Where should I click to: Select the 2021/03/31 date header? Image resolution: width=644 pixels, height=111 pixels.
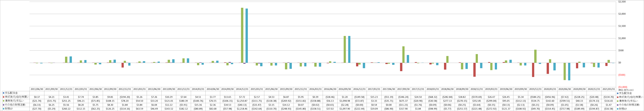coord(608,89)
